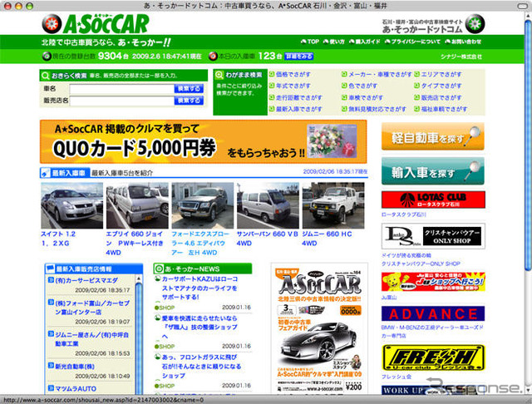Open サンバーバン 660 VB 4WD text link
Screen dimensions: 532x404
(x=268, y=239)
